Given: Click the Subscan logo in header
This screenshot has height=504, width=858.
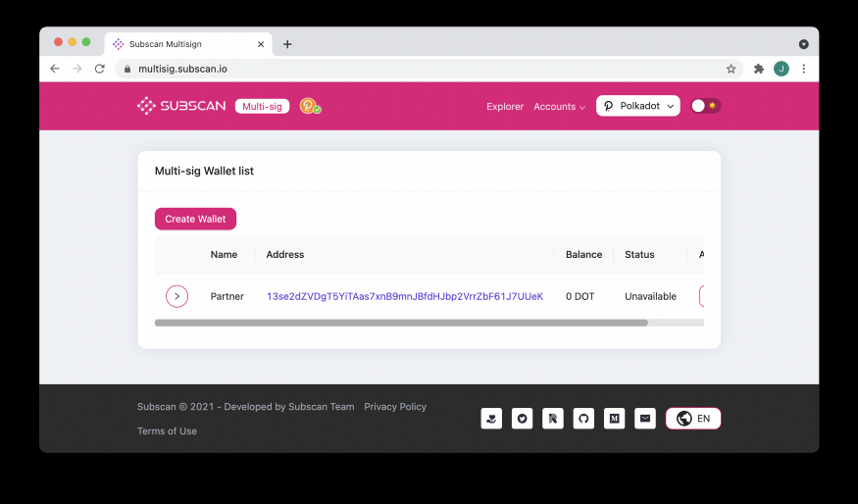Looking at the screenshot, I should [x=181, y=106].
